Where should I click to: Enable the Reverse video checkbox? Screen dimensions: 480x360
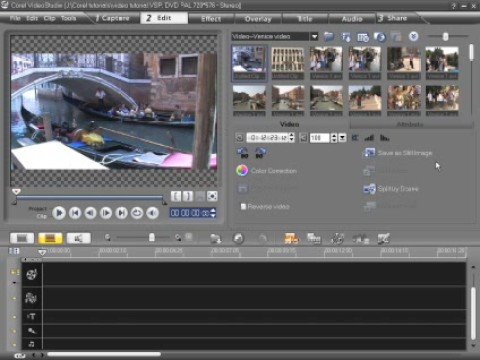point(243,207)
